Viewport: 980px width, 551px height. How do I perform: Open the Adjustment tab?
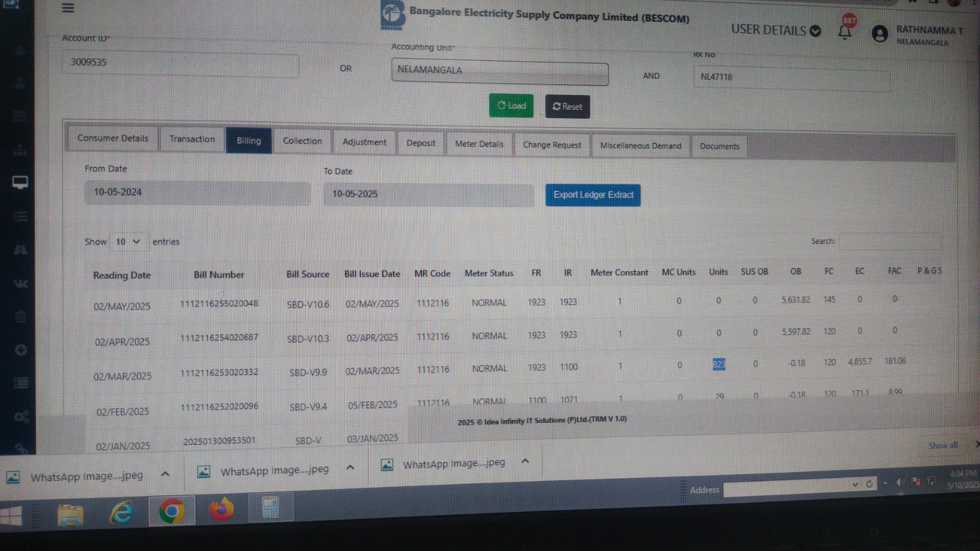(364, 142)
